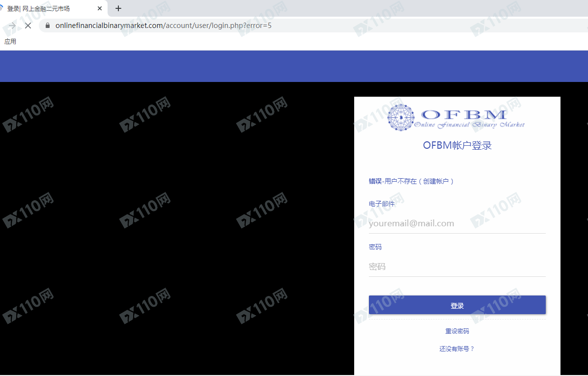
Task: Go forward in browser history
Action: tap(12, 26)
